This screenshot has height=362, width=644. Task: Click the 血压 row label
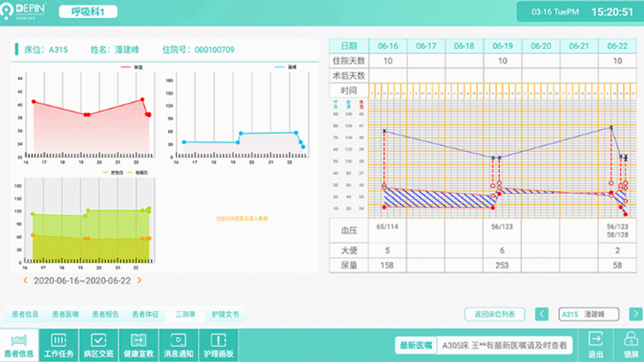[349, 231]
